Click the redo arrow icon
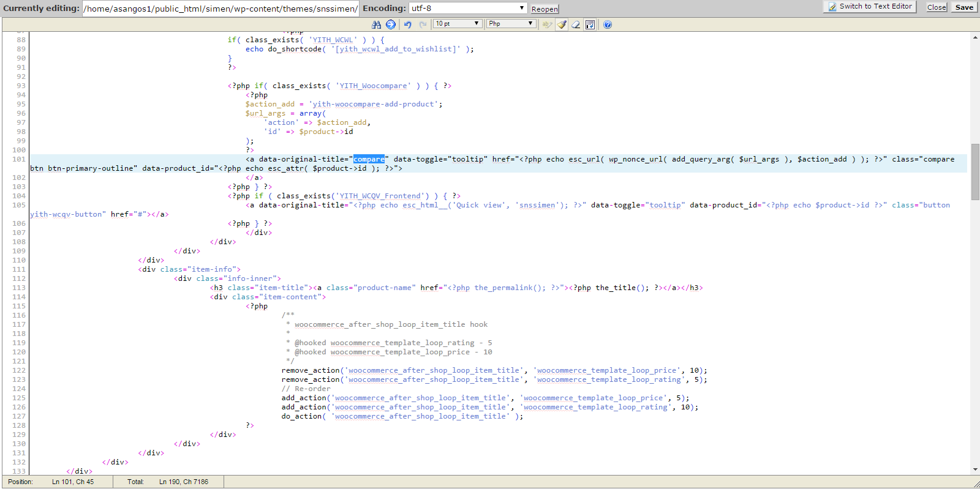The image size is (980, 489). (x=423, y=24)
